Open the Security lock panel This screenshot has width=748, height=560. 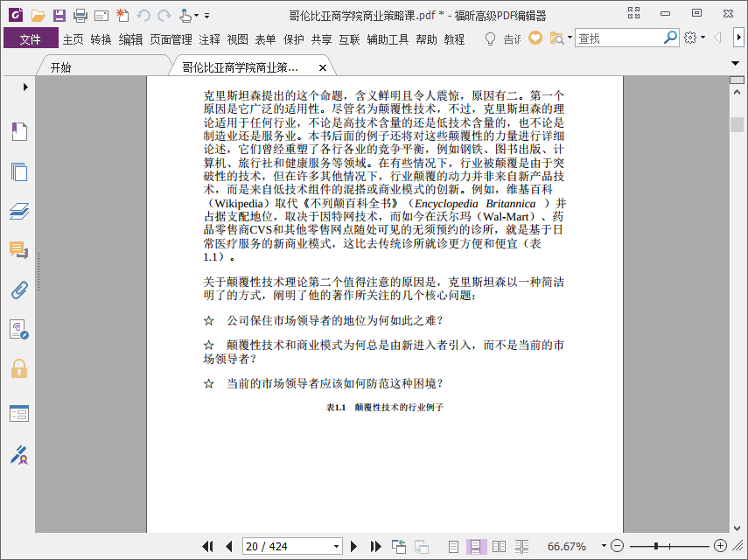(x=19, y=368)
